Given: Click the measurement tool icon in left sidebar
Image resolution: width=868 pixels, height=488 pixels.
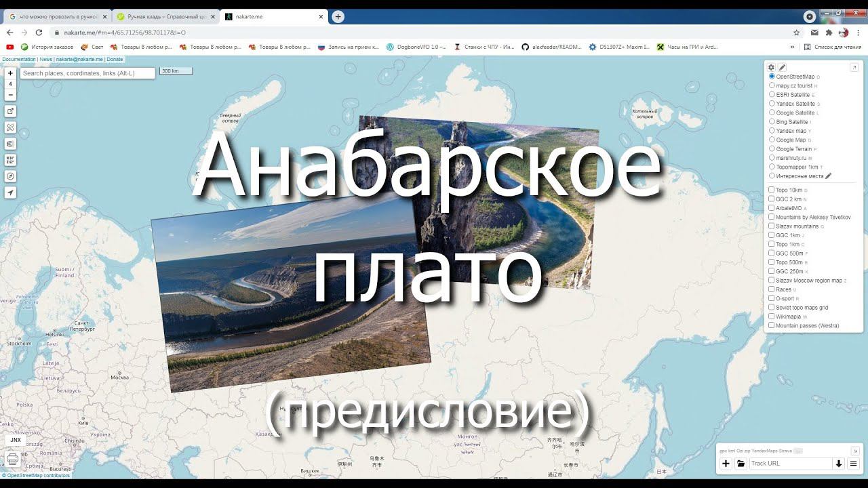Looking at the screenshot, I should click(x=11, y=127).
